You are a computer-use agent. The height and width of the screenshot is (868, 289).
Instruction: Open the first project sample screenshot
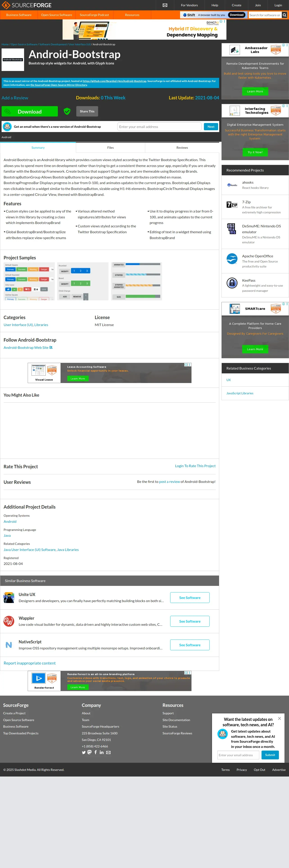[x=29, y=281]
